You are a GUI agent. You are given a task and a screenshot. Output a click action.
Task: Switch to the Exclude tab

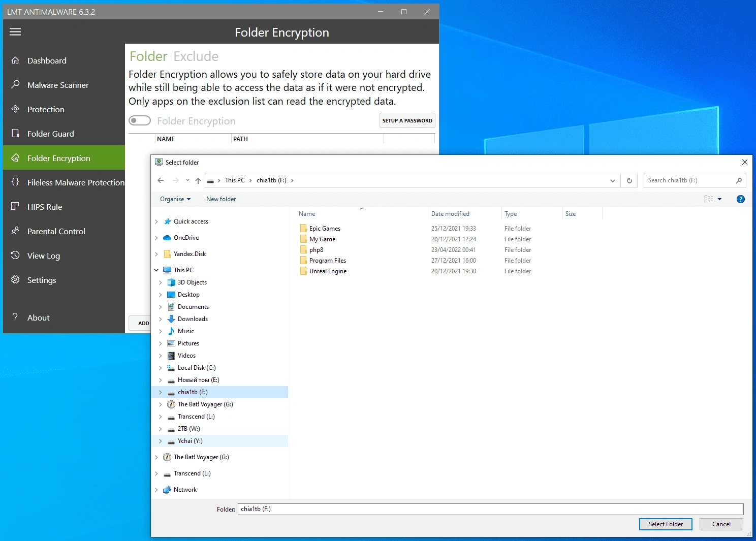point(196,56)
